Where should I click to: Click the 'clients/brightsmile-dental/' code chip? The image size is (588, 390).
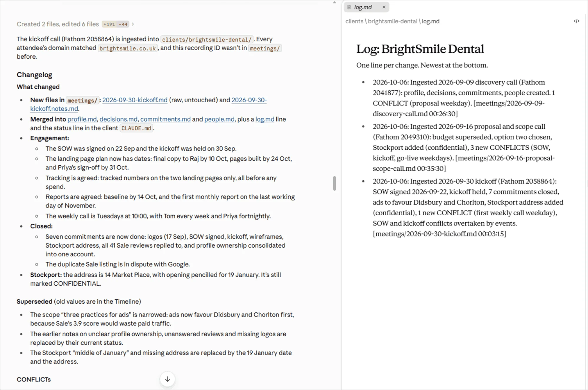(207, 39)
